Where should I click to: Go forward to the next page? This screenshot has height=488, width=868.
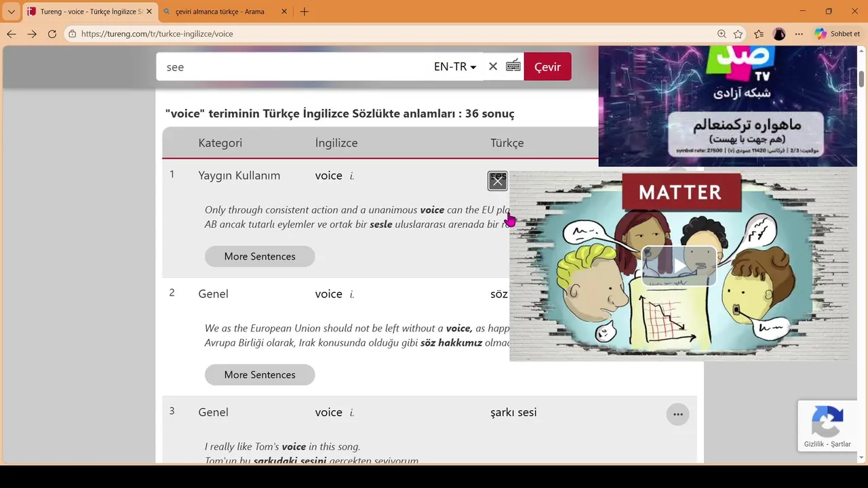[32, 34]
